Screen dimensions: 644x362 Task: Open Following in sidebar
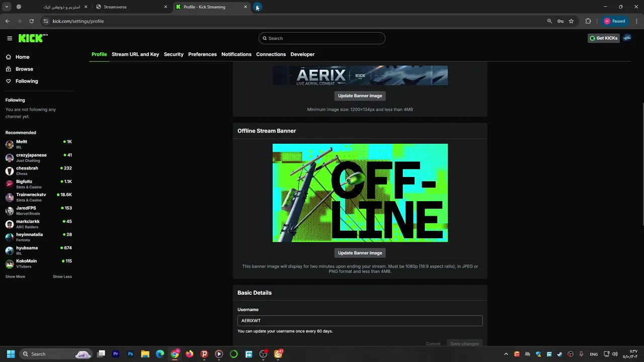27,81
